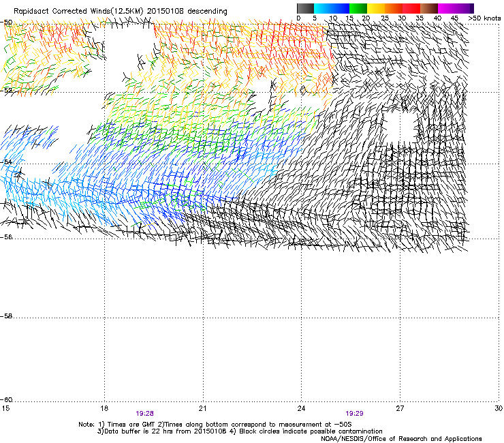
Task: Click the -60 latitude label
Action: coord(6,400)
